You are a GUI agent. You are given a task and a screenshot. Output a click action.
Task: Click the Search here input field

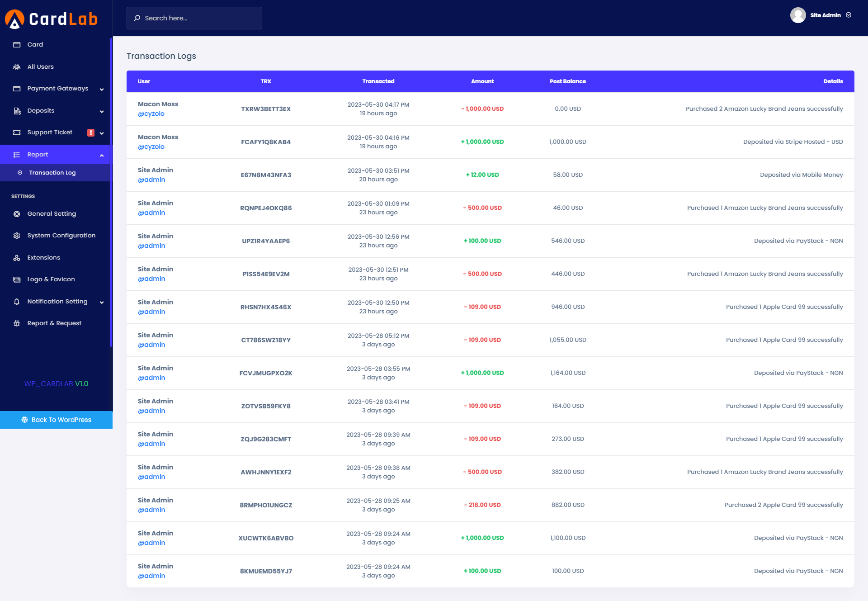point(194,18)
